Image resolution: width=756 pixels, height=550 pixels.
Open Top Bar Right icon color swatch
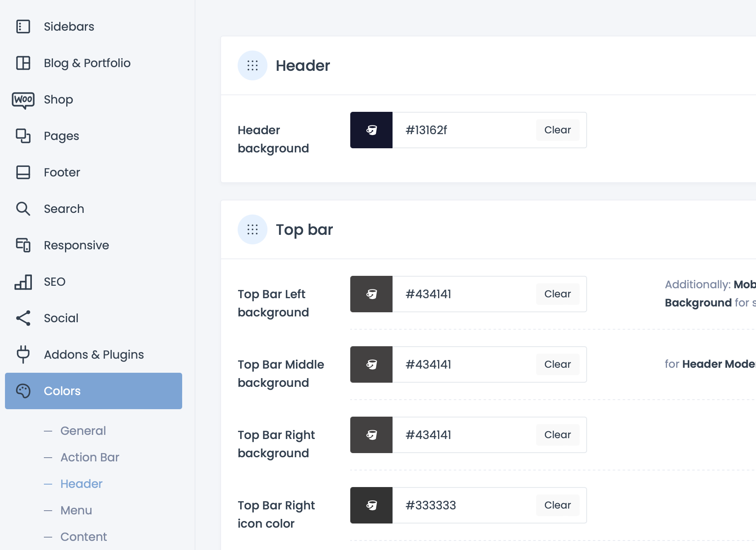click(x=371, y=505)
